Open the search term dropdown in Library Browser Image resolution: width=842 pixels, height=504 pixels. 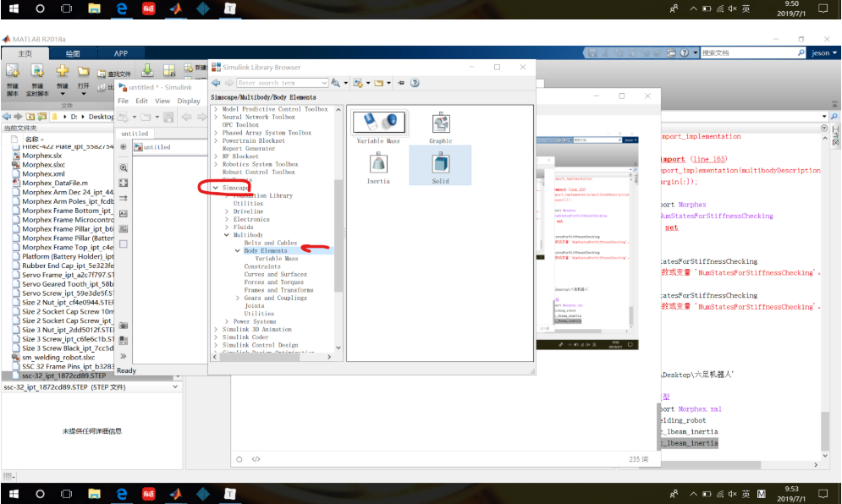324,83
